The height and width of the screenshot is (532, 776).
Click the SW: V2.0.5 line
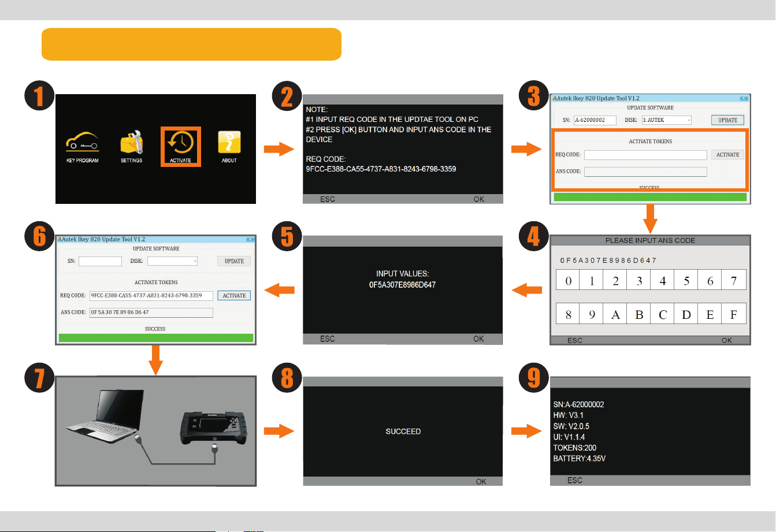pos(571,426)
